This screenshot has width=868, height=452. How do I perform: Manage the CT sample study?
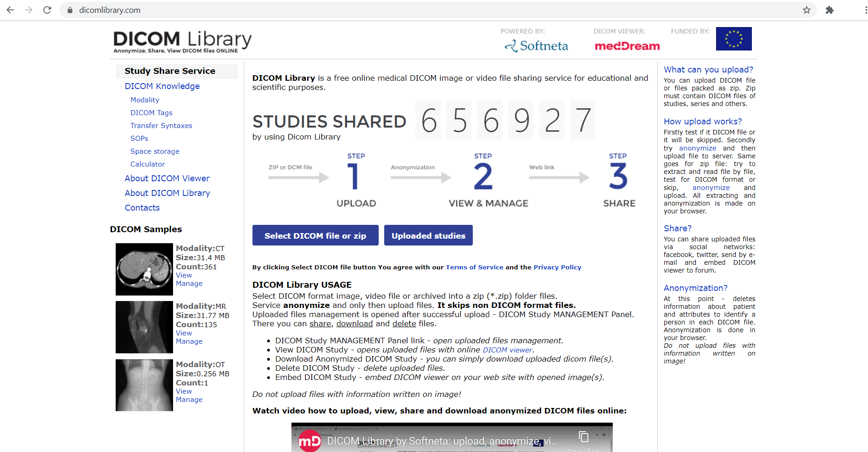coord(189,284)
